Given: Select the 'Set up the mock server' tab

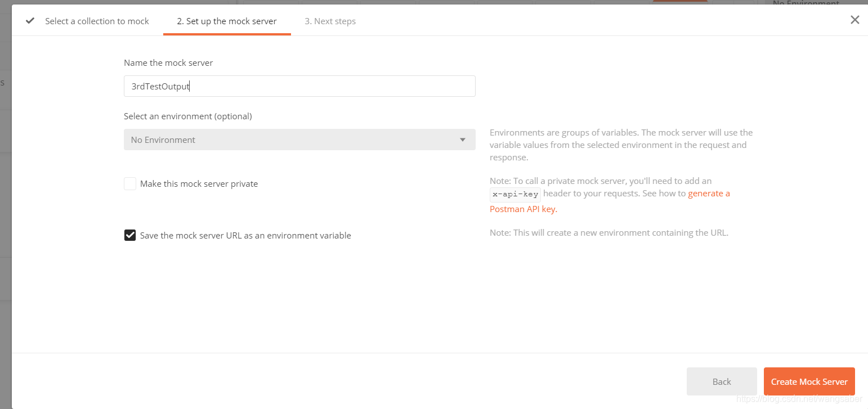Looking at the screenshot, I should pos(227,21).
